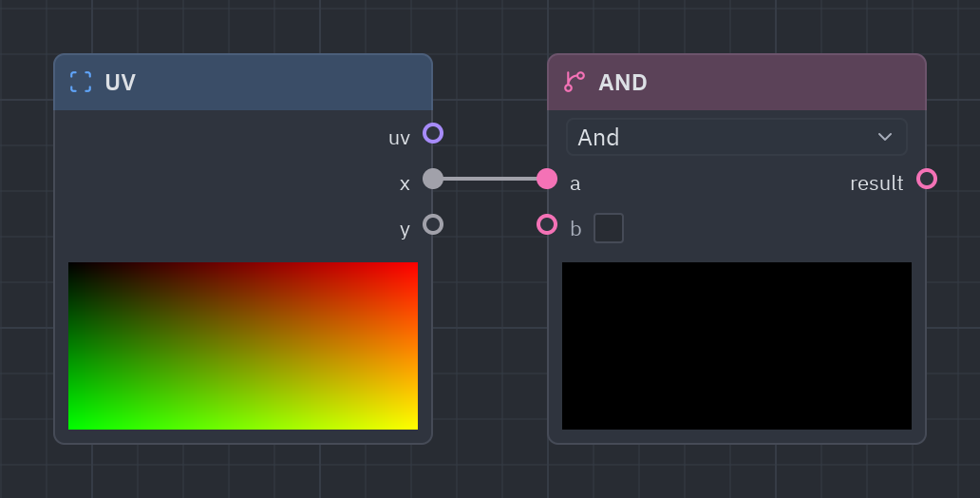Toggle the b checkbox on AND node
The image size is (980, 498).
tap(609, 228)
